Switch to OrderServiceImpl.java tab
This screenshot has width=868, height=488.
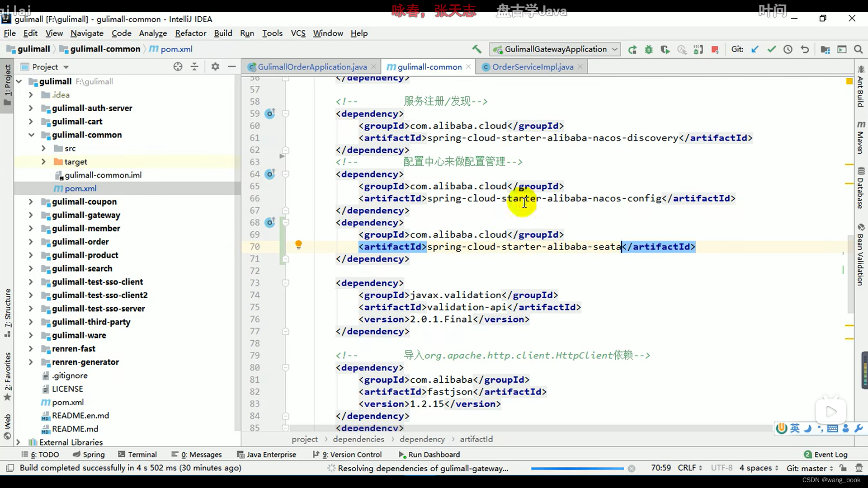533,67
